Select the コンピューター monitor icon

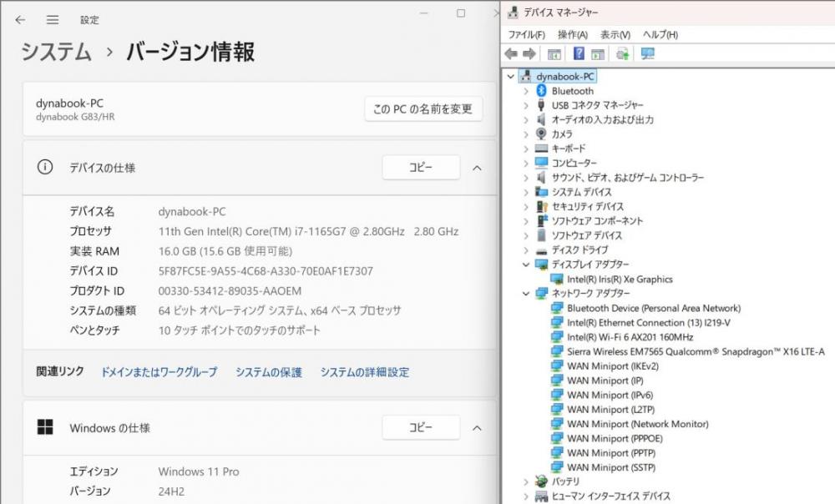(542, 163)
